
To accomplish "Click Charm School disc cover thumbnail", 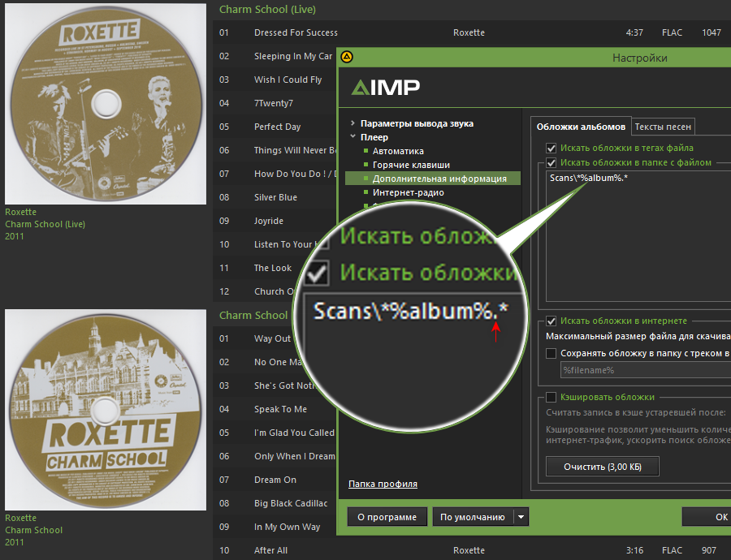I will pos(106,410).
